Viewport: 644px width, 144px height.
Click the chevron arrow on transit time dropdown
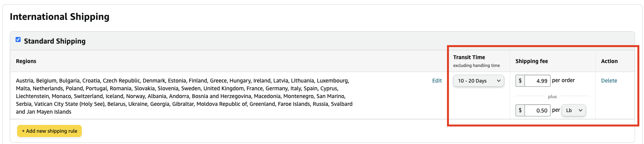[499, 81]
